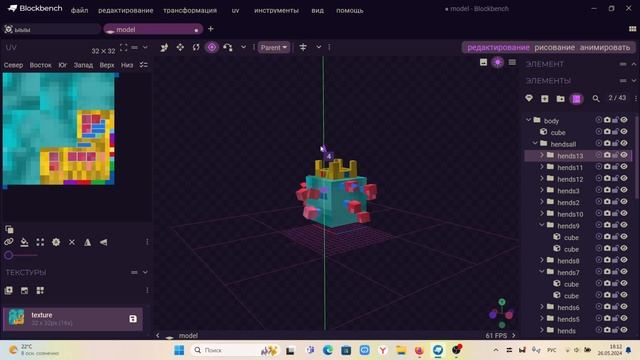Open the файл menu
640x360 pixels.
click(x=80, y=10)
